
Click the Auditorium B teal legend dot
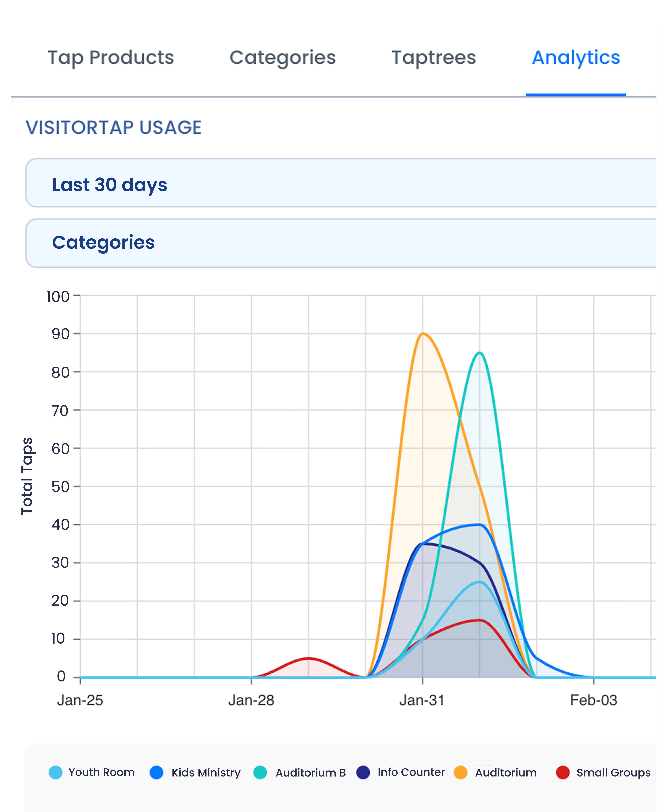click(260, 773)
